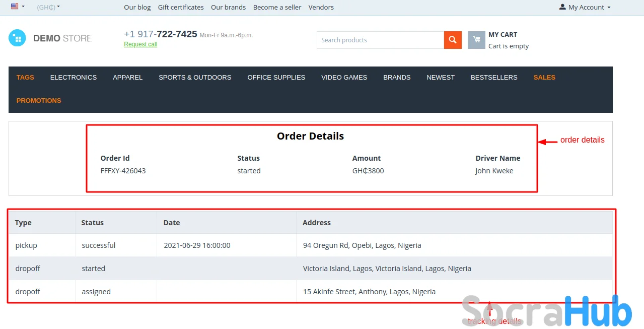Image resolution: width=644 pixels, height=329 pixels.
Task: Open the Promotions menu item
Action: click(x=39, y=100)
